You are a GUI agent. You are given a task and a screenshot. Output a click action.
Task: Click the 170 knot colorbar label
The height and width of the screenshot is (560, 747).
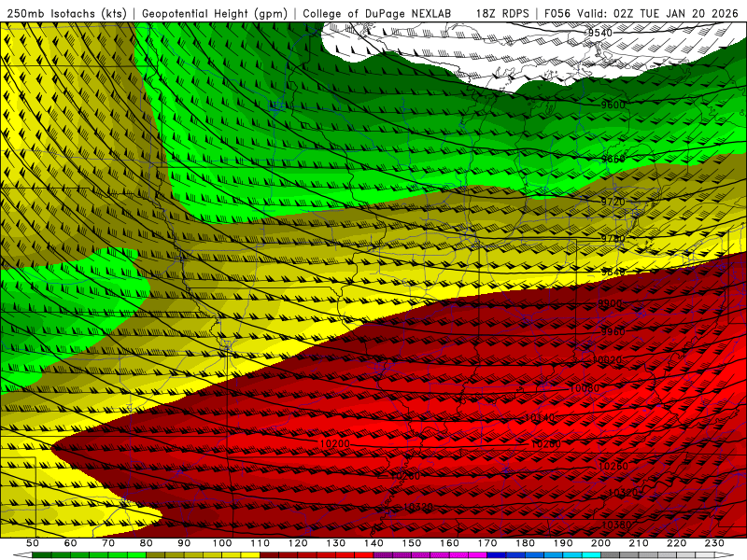487,543
